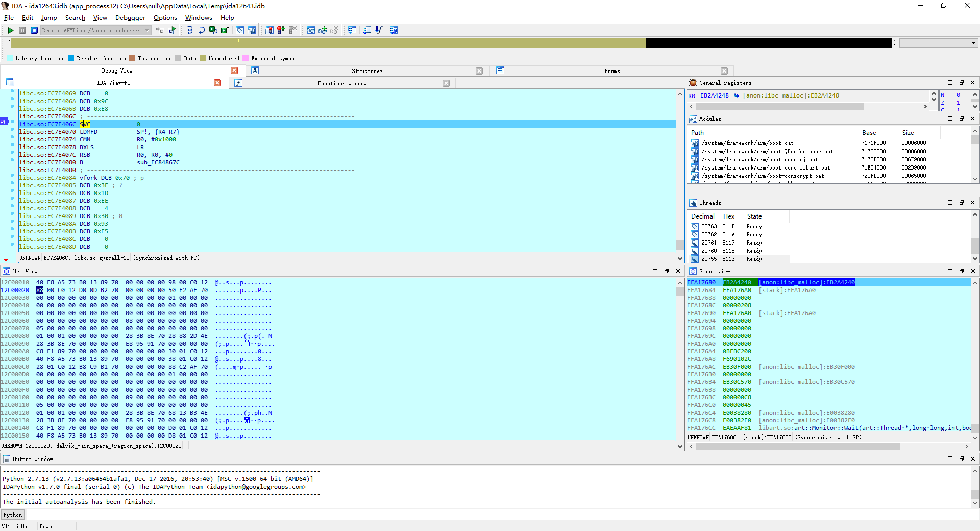Open the empty combo box dropdown at top right
This screenshot has width=980, height=531.
click(972, 43)
